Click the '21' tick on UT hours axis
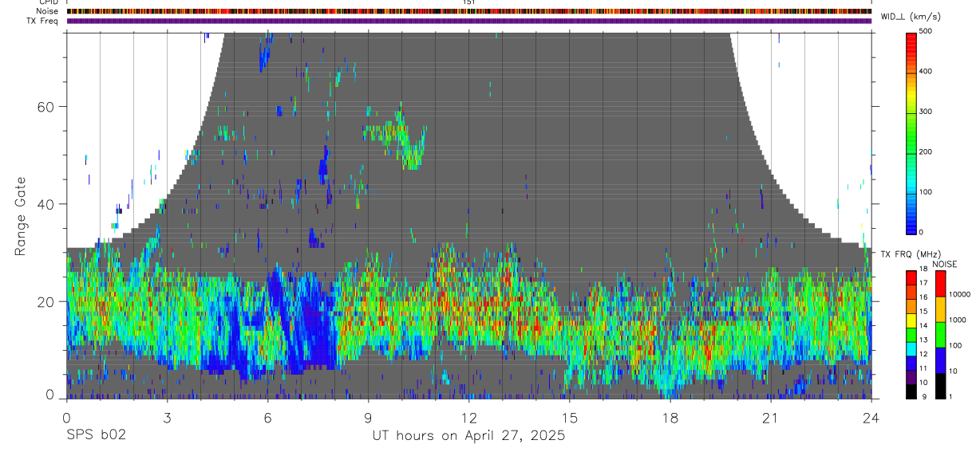 771,417
